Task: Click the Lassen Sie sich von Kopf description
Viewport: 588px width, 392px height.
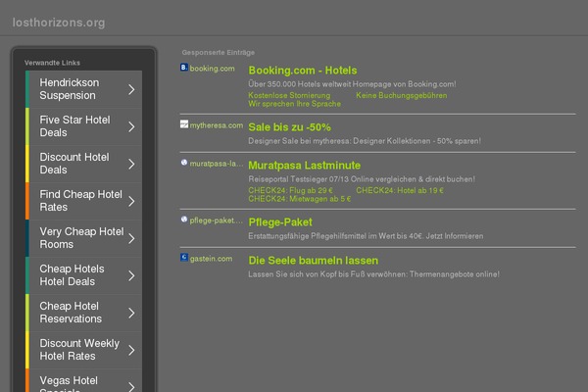Action: pos(374,274)
